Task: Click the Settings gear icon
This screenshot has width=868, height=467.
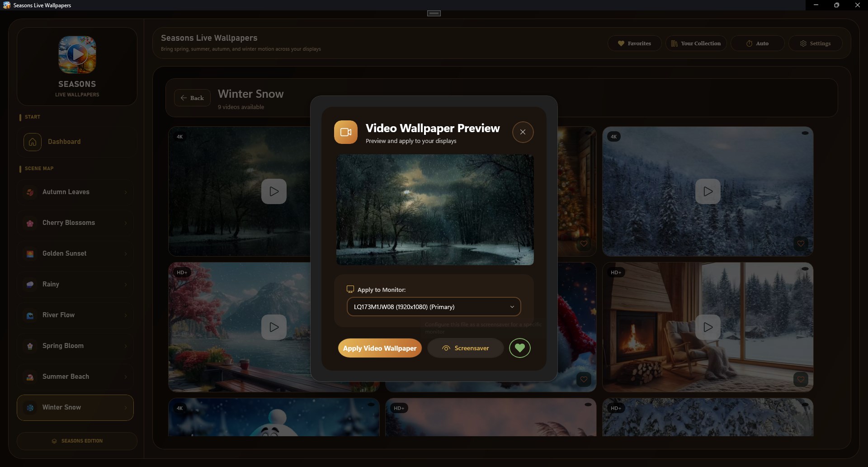Action: [x=803, y=43]
